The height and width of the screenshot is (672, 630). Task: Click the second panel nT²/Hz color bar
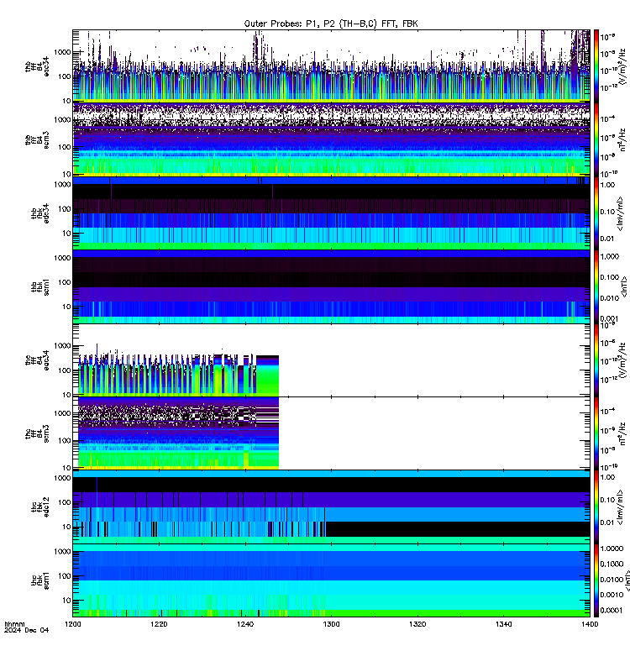click(x=596, y=139)
